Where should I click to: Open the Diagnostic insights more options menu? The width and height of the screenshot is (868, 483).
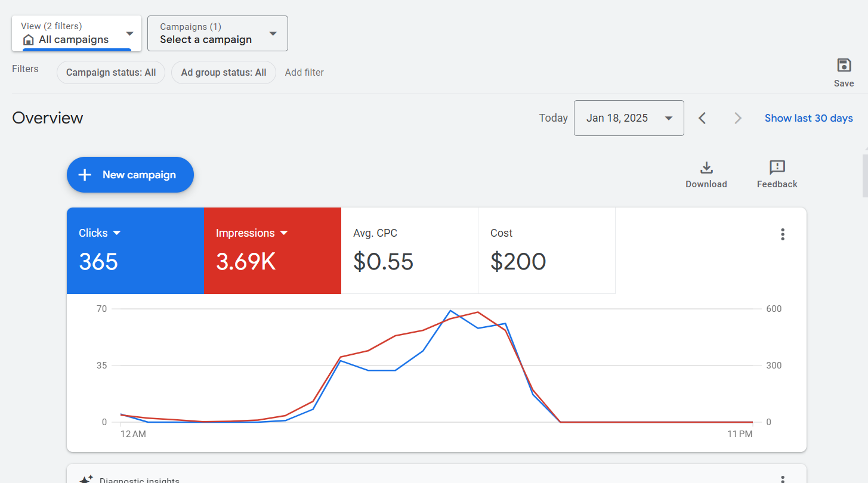point(783,479)
